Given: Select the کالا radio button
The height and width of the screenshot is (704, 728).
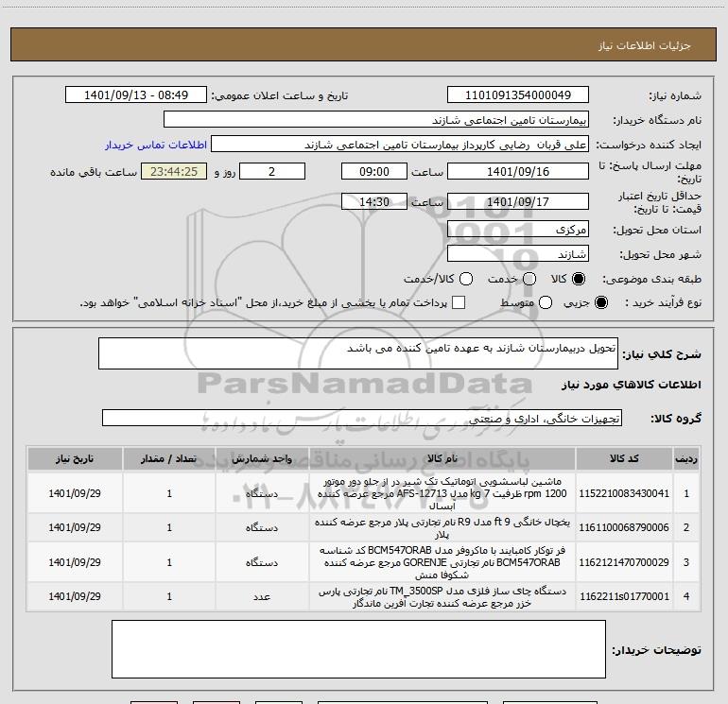Looking at the screenshot, I should 579,279.
